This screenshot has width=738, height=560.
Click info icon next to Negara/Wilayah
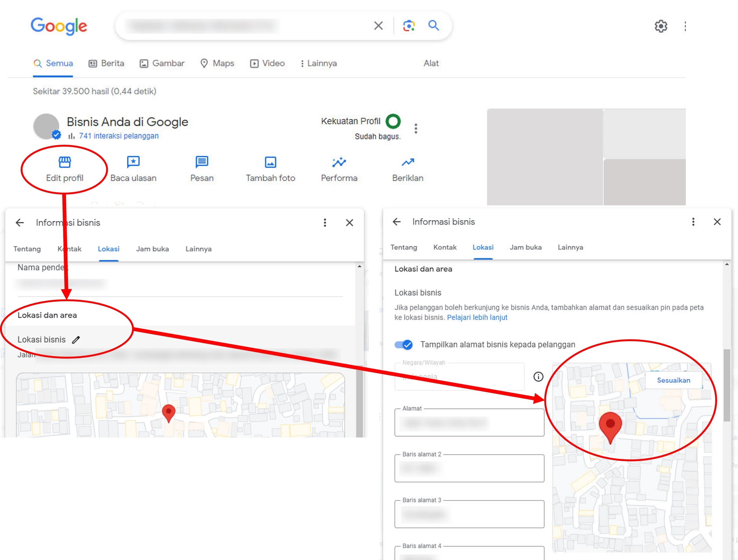538,377
